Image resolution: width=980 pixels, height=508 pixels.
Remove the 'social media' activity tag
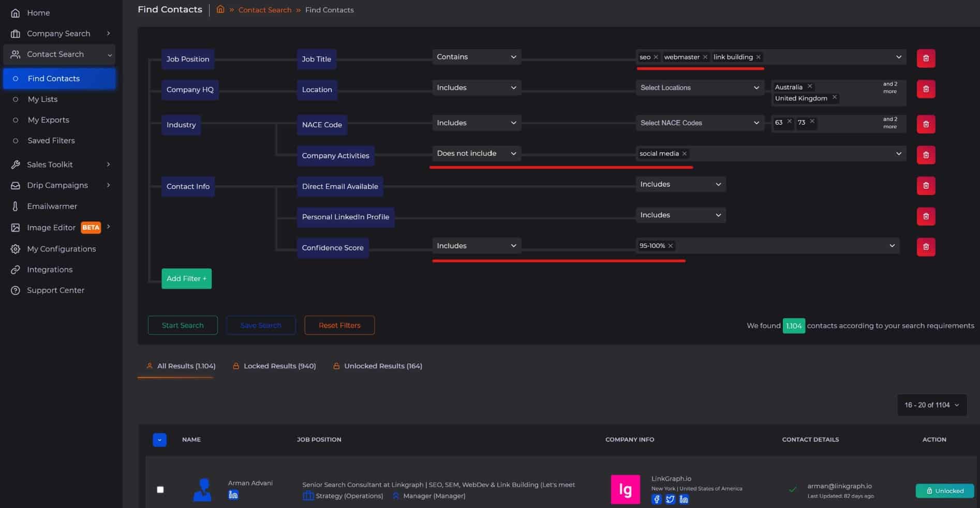pos(685,154)
